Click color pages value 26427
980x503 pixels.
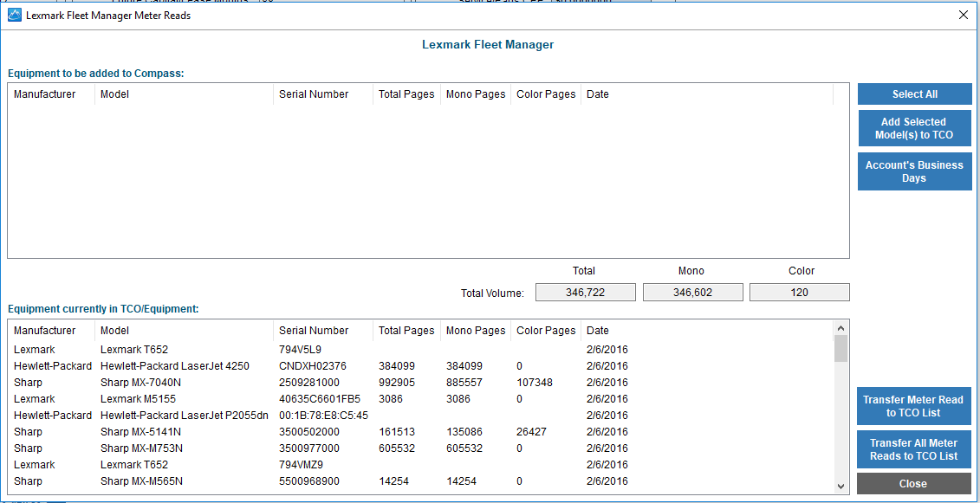[532, 432]
